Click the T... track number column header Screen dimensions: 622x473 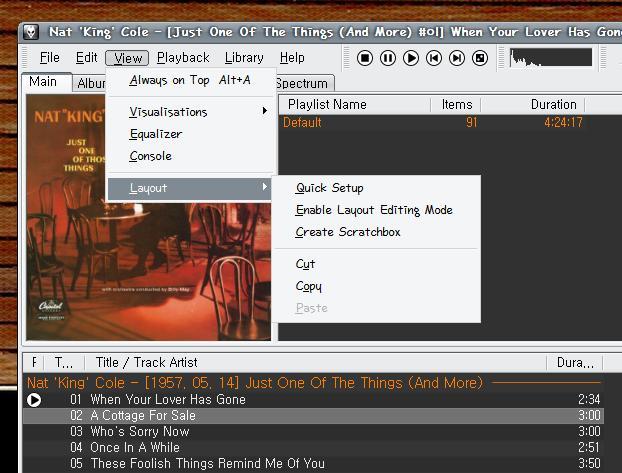(64, 363)
